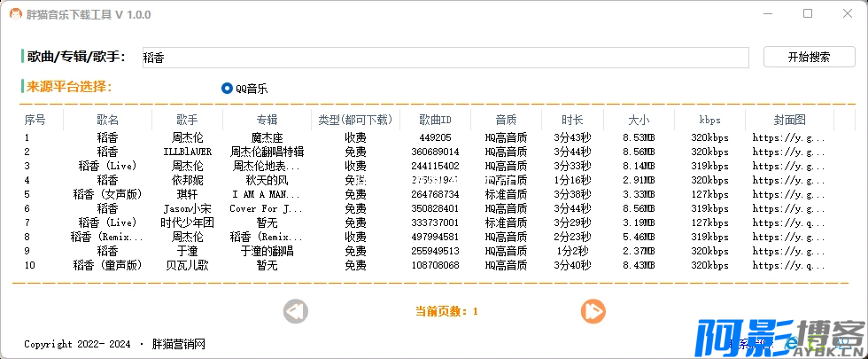
Task: Select singer 依邦妮
Action: click(x=187, y=180)
